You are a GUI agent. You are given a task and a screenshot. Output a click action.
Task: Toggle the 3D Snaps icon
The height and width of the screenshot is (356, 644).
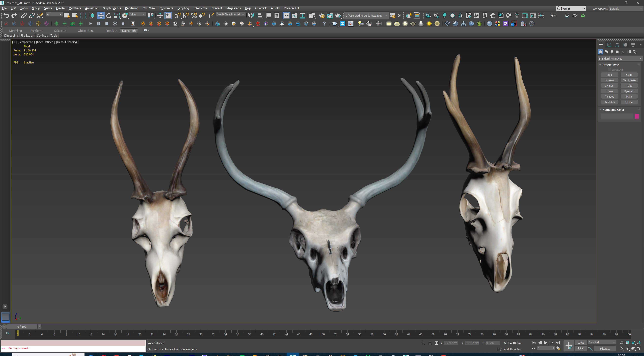click(177, 15)
